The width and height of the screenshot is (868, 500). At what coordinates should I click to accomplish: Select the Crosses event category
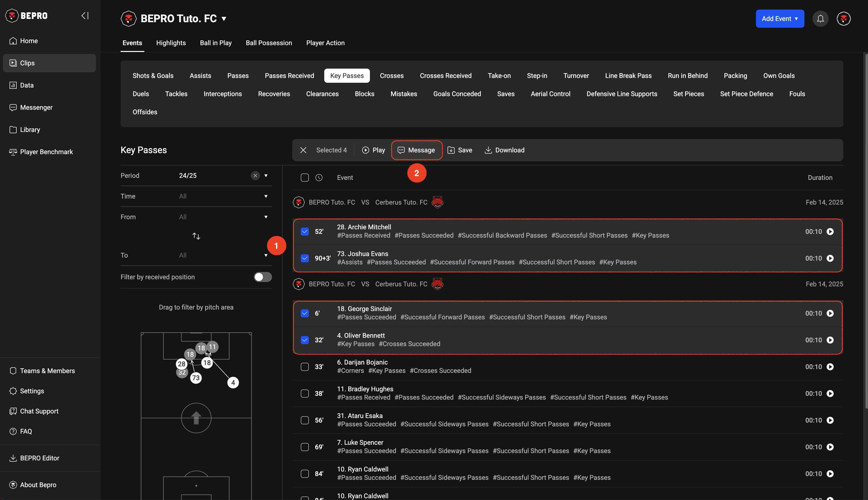[392, 75]
